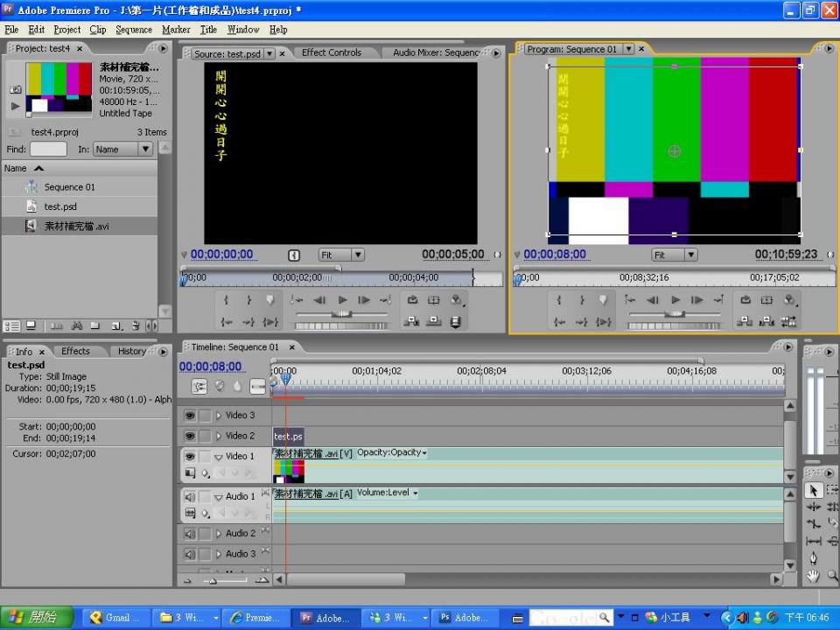This screenshot has width=840, height=630.
Task: Select the Selection arrow tool
Action: point(814,491)
